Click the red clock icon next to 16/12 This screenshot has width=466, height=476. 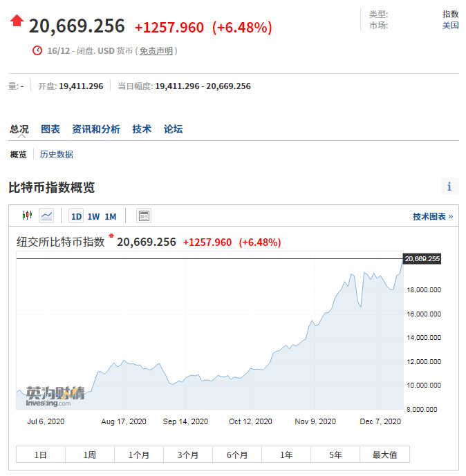[x=37, y=50]
